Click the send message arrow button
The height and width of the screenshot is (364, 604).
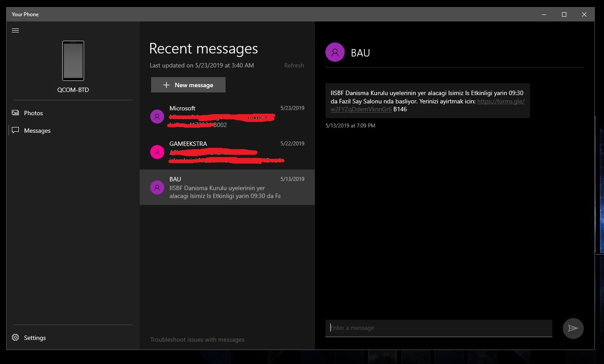point(573,328)
